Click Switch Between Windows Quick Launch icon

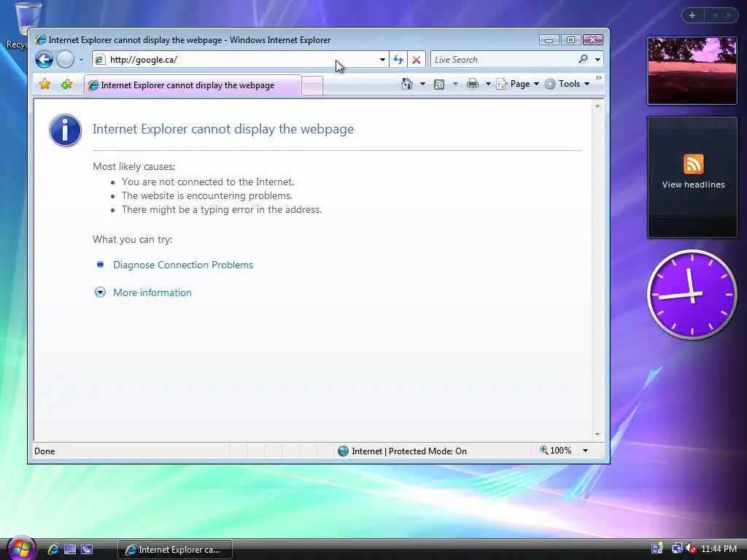coord(87,549)
